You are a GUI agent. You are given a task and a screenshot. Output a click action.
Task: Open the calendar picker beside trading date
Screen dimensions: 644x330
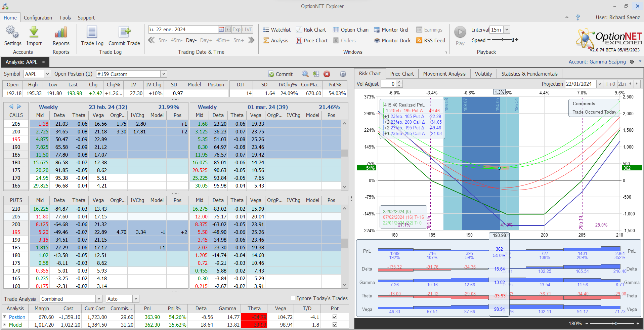(x=221, y=30)
